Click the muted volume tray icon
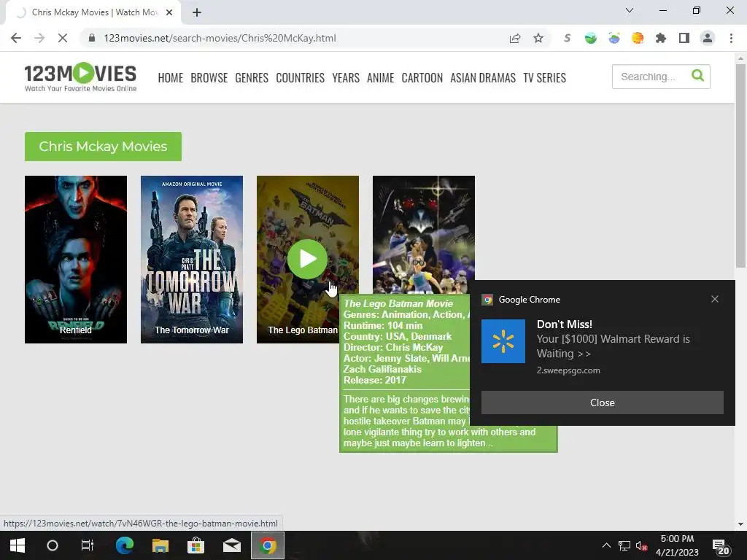 tap(641, 545)
